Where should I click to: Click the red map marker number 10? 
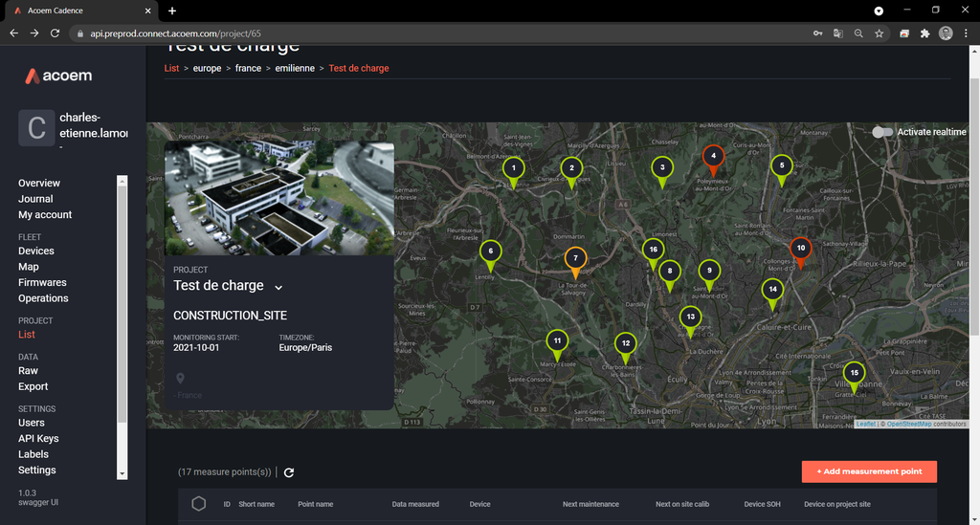coord(801,249)
